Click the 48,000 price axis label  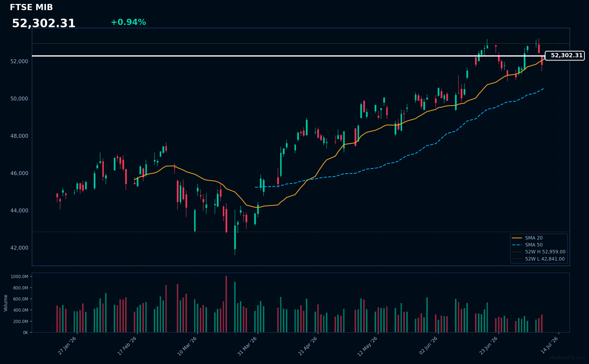point(19,136)
